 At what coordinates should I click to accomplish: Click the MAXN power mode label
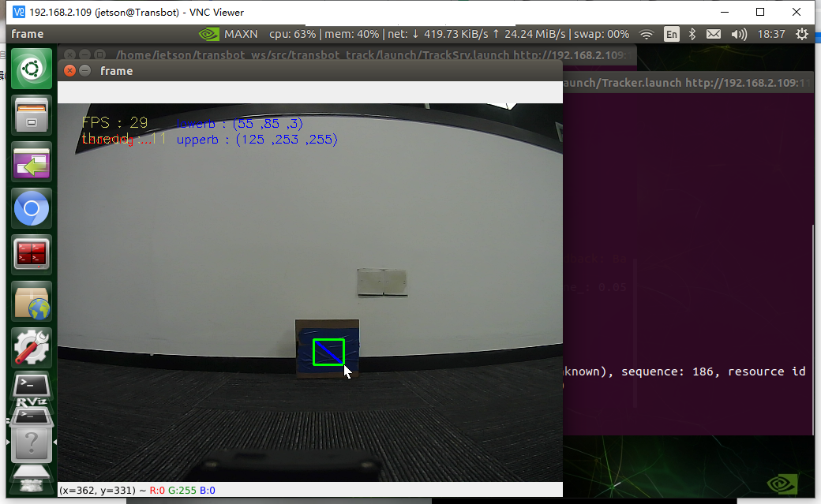pyautogui.click(x=241, y=34)
